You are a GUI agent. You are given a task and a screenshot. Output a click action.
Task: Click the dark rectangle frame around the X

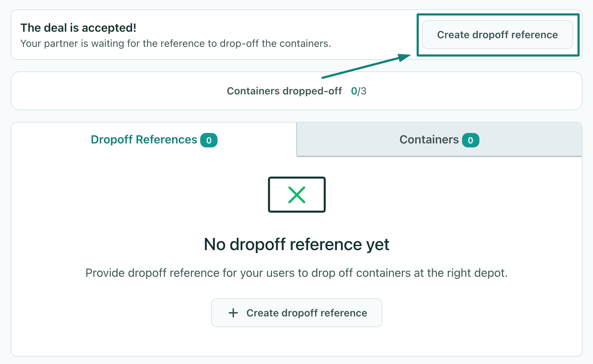click(270, 195)
